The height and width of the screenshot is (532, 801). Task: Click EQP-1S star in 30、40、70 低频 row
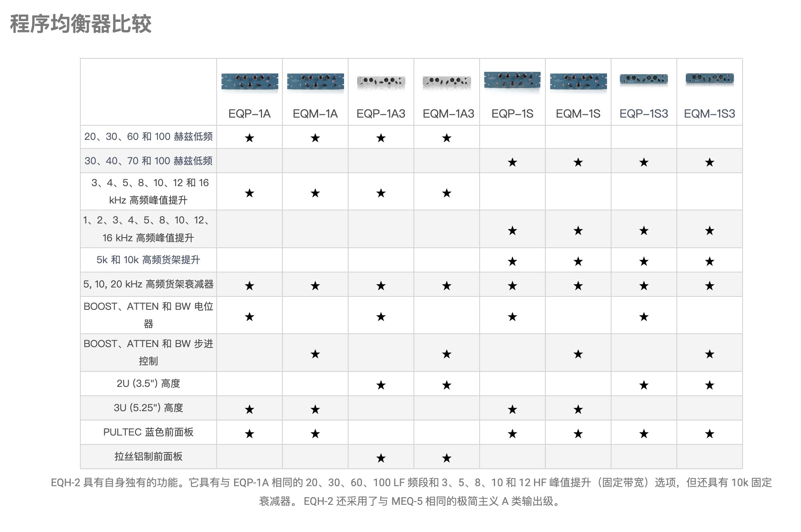tap(512, 162)
